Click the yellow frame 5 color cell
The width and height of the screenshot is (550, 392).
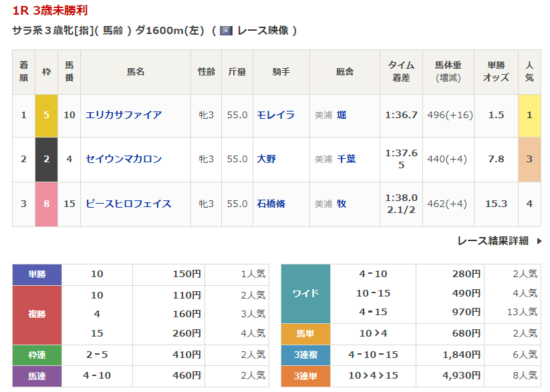click(46, 115)
